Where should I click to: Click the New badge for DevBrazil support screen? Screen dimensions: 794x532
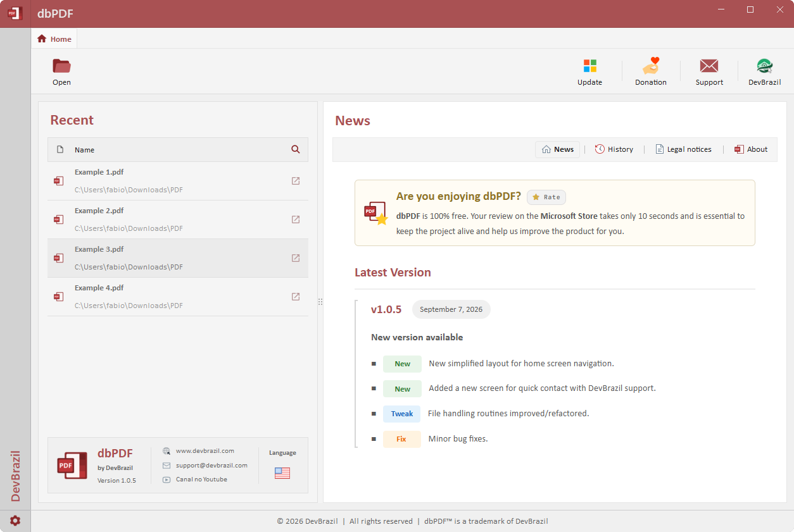tap(402, 389)
